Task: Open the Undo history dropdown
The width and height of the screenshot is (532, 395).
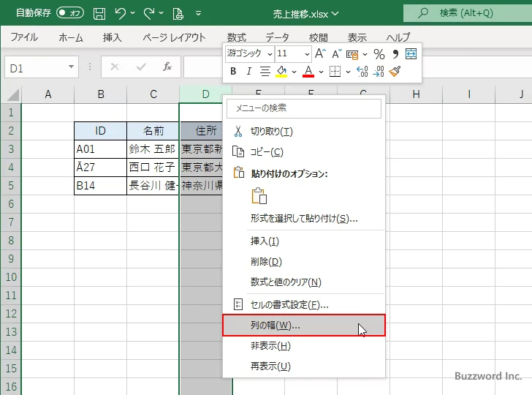Action: click(x=133, y=13)
